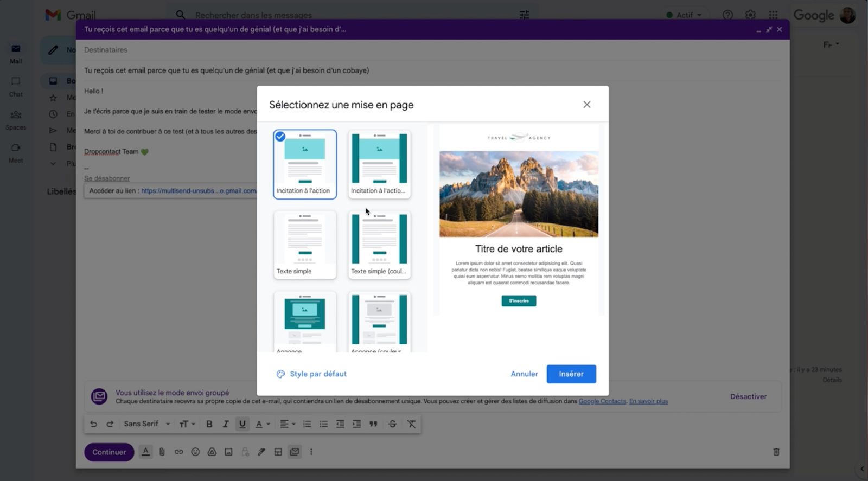Toggle underline text formatting
Image resolution: width=868 pixels, height=481 pixels.
click(x=242, y=424)
